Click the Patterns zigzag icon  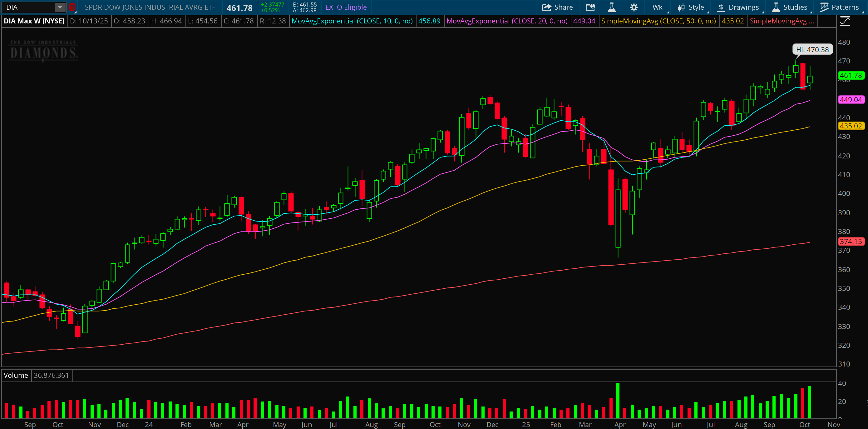click(x=824, y=7)
